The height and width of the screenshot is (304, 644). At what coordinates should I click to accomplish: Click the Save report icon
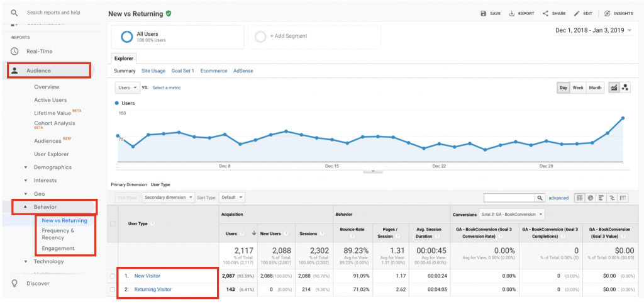483,13
